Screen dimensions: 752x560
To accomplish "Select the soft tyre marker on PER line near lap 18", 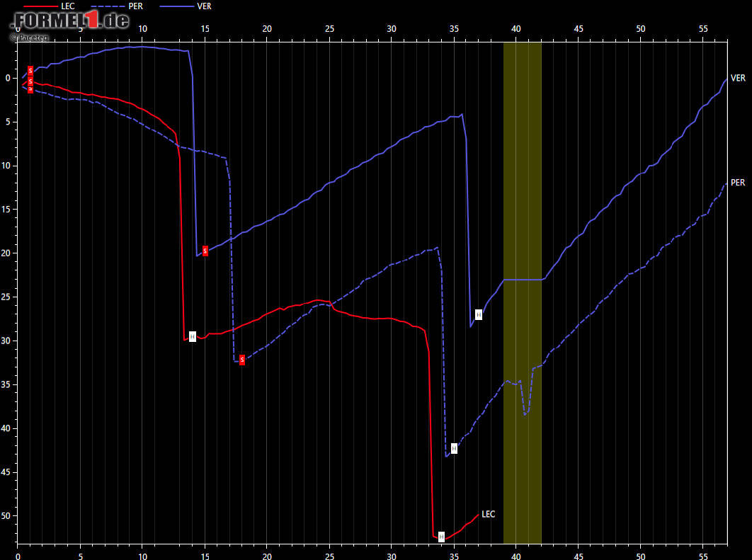I will 242,360.
